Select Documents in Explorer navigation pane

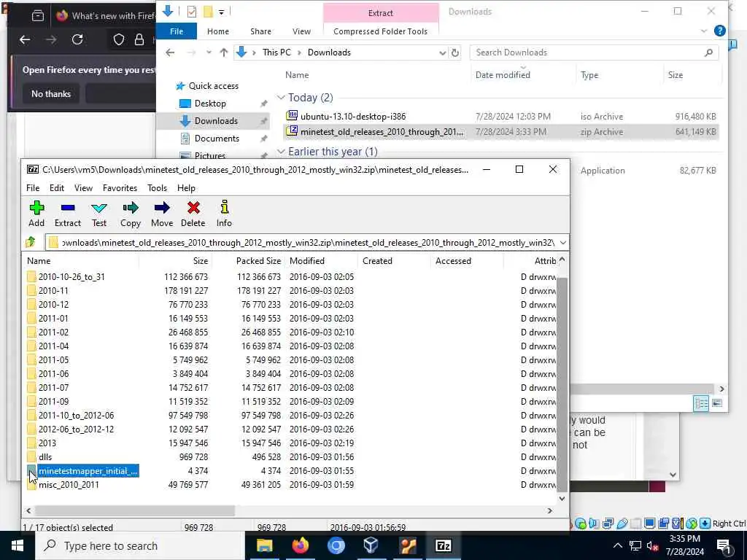pos(217,139)
